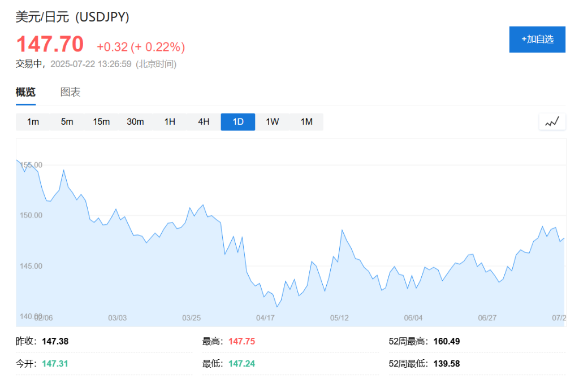Image resolution: width=579 pixels, height=392 pixels.
Task: Open the 概览 overview tab
Action: pyautogui.click(x=25, y=93)
